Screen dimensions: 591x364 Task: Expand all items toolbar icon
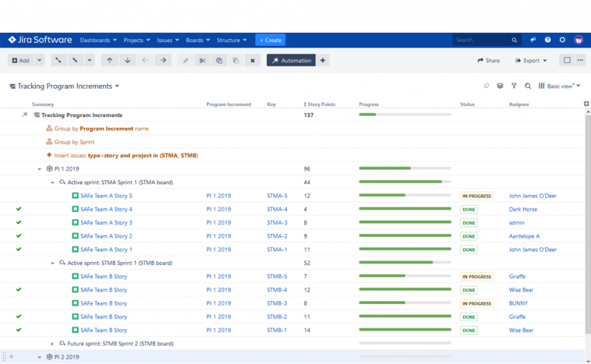58,60
